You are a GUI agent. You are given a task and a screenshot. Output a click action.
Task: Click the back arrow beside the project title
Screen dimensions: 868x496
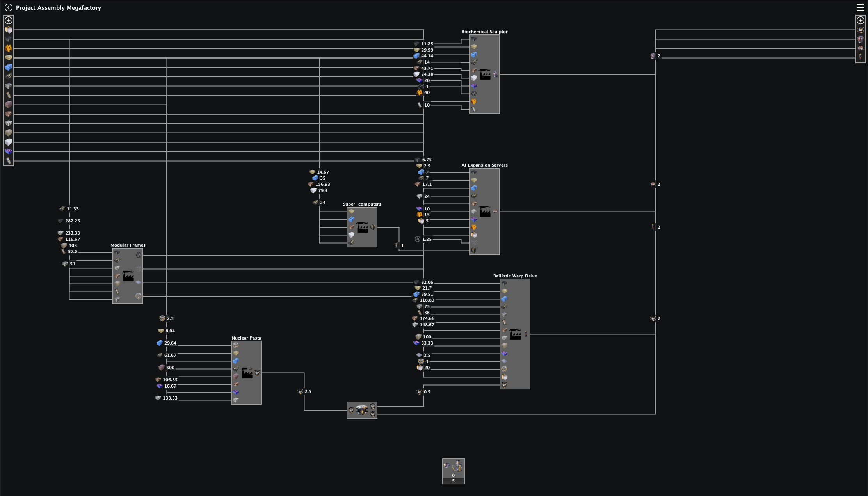8,7
